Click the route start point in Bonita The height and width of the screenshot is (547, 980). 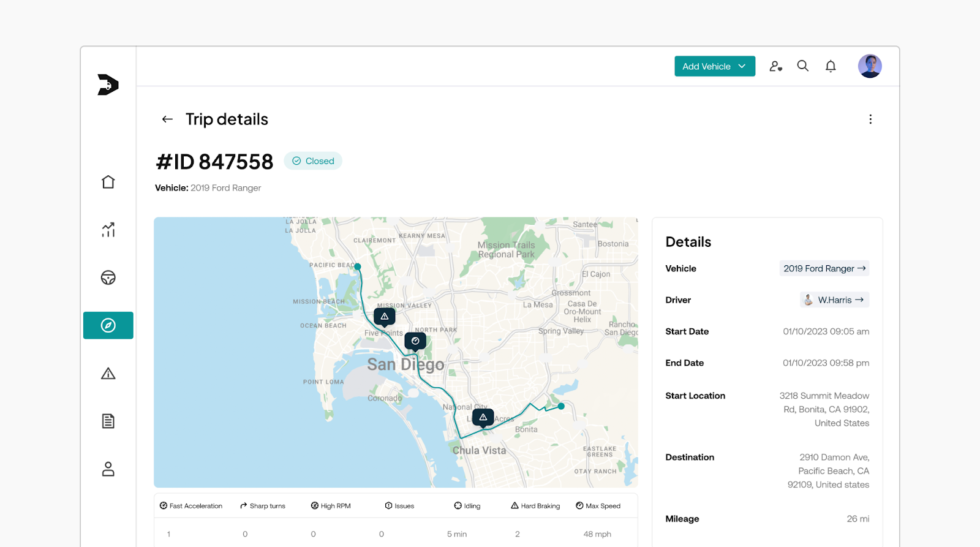[x=561, y=406]
